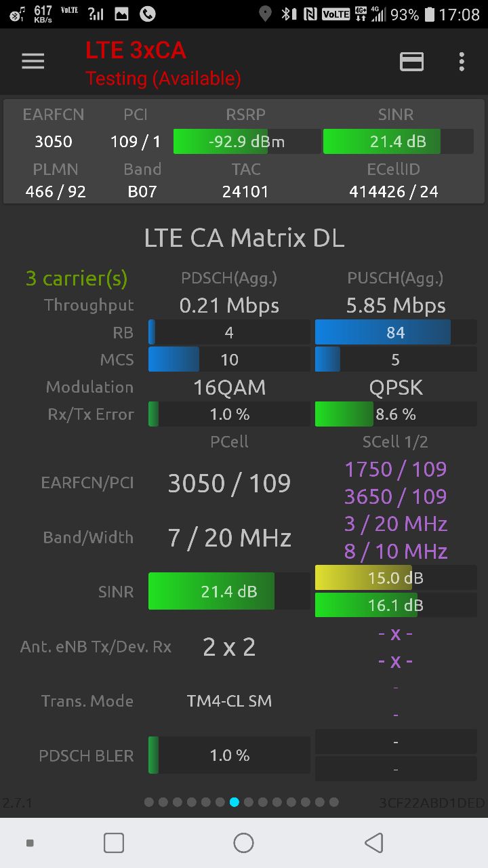
Task: Tap the RSRP -92.9 dBm bar
Action: [x=247, y=142]
